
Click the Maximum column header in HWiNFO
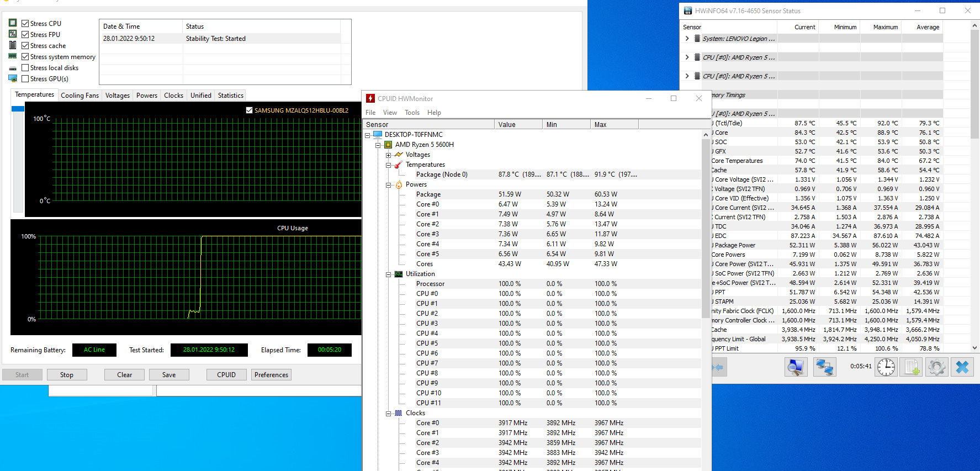885,27
